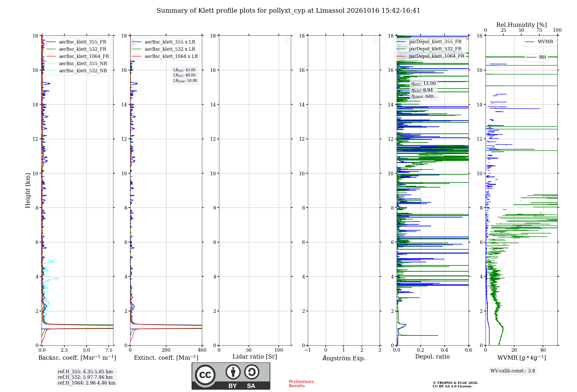This screenshot has height=392, width=577.
Task: Click the BY attribution person icon
Action: pos(233,372)
